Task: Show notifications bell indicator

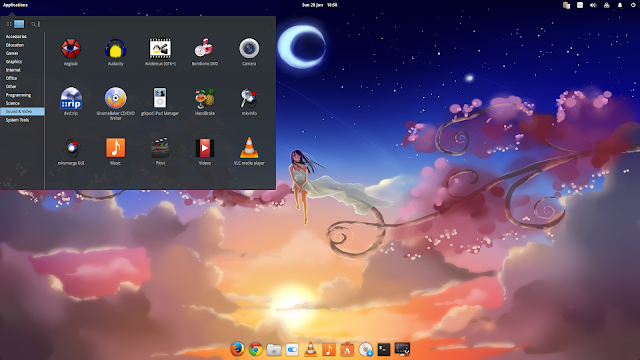Action: (x=620, y=5)
